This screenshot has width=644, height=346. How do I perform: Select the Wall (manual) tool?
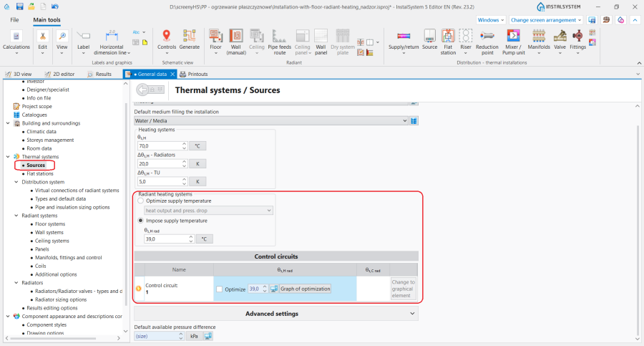click(x=236, y=42)
